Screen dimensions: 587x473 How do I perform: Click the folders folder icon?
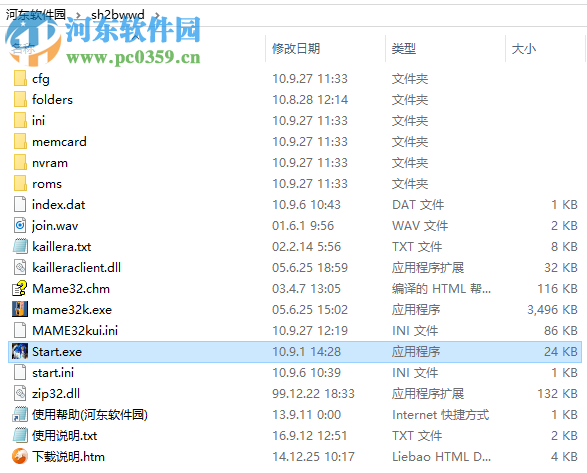coord(20,100)
